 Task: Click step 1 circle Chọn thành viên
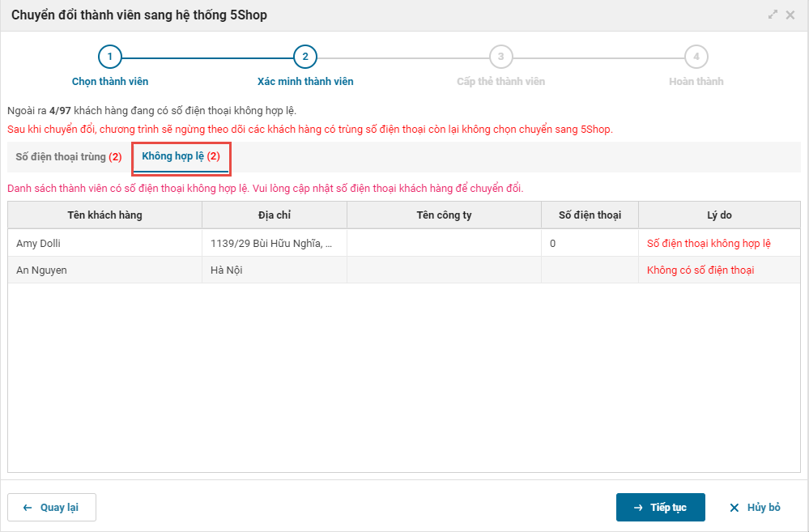110,57
